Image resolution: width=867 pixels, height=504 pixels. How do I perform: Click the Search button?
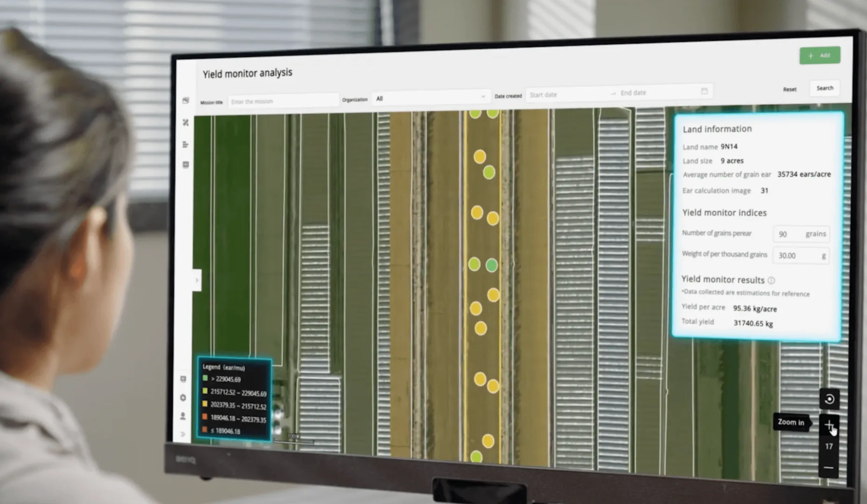point(825,88)
